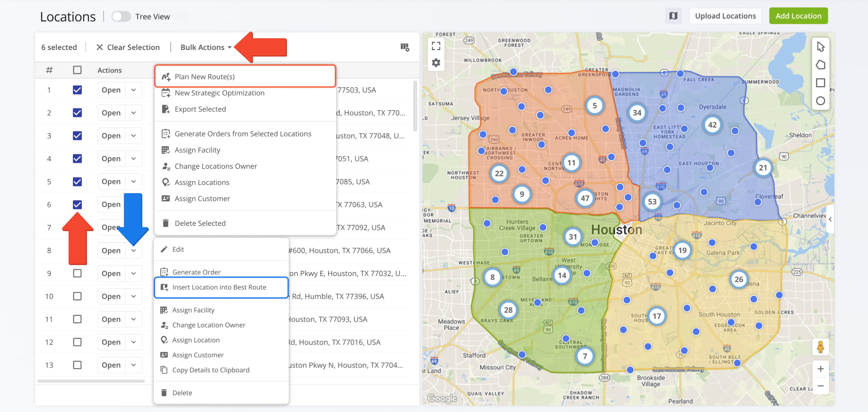Check the checkbox for row 12
This screenshot has width=868, height=412.
point(77,342)
